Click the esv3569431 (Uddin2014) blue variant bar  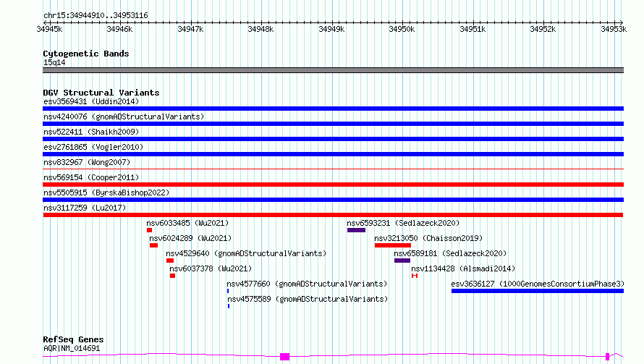(333, 109)
